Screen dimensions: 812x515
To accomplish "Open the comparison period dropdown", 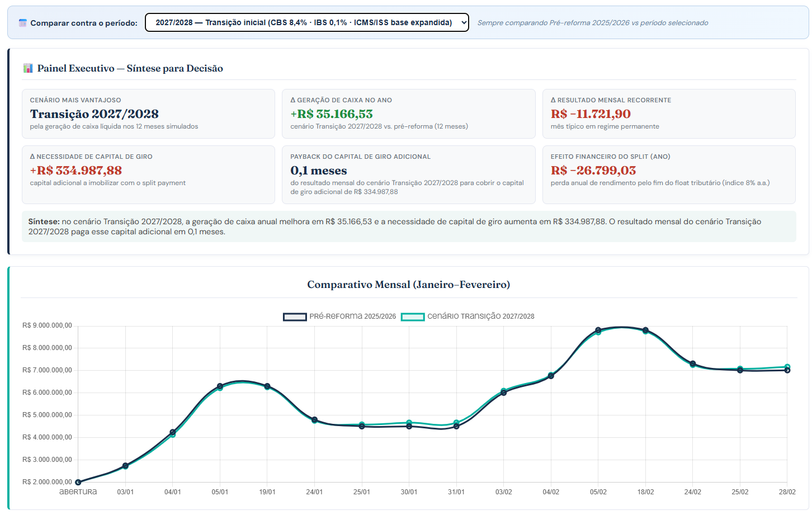I will click(306, 22).
